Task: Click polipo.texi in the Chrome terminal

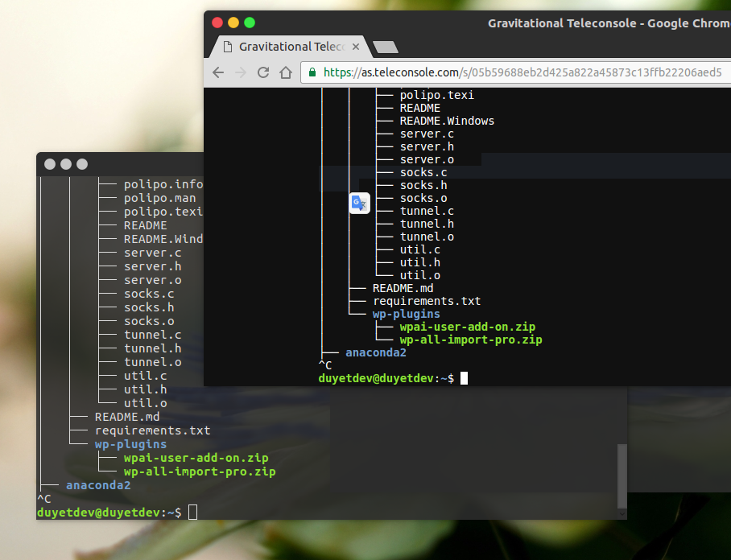Action: (437, 95)
